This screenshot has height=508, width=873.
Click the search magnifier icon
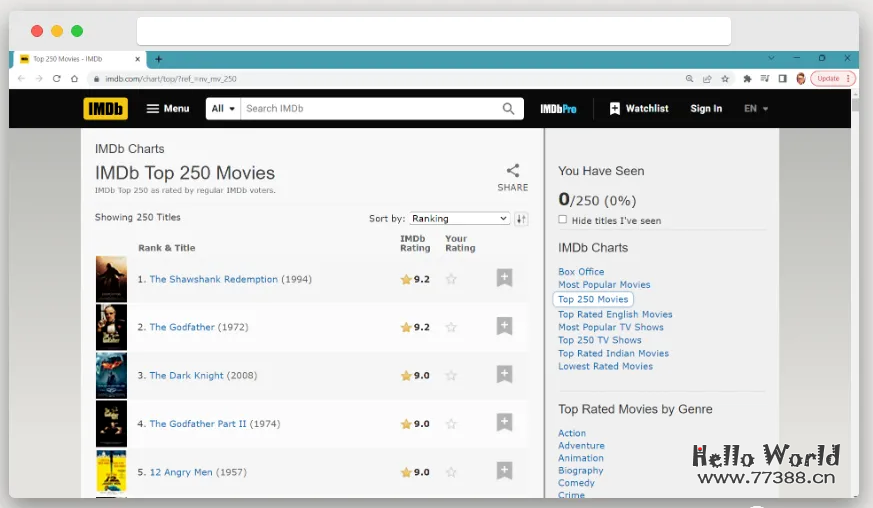[509, 109]
